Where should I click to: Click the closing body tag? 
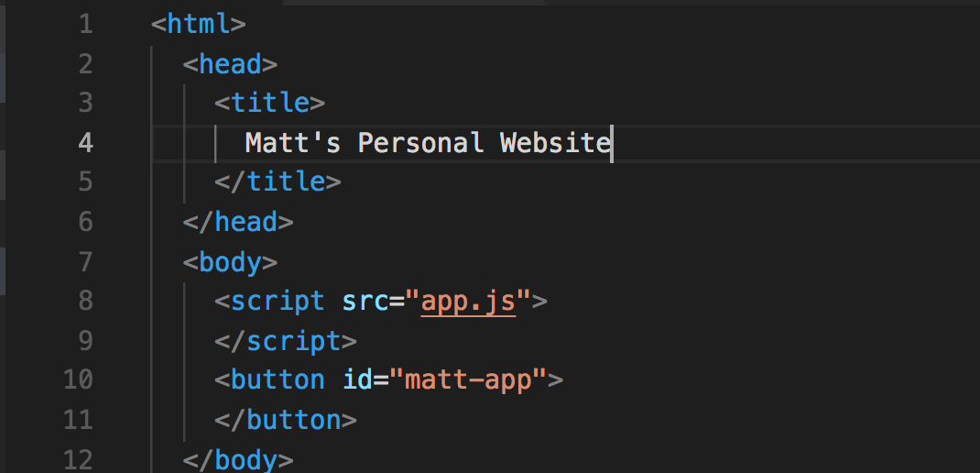[238, 460]
